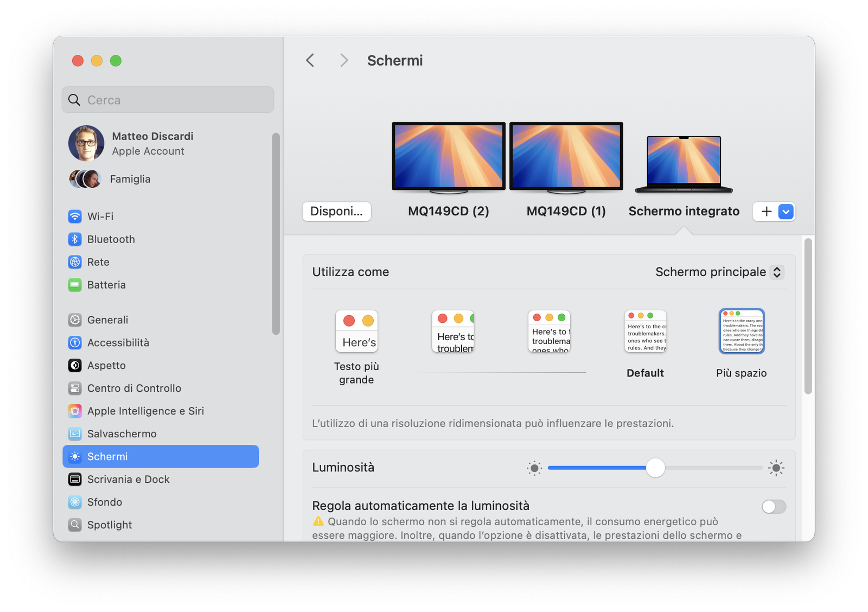The image size is (868, 612).
Task: Click the plus add display button
Action: click(x=767, y=212)
